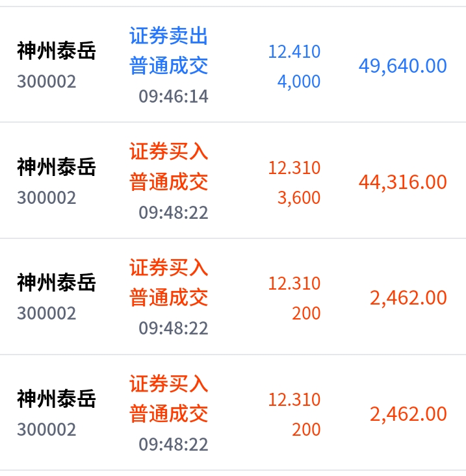Tap the 200 quantity in third record
This screenshot has height=476, width=466.
tap(306, 314)
